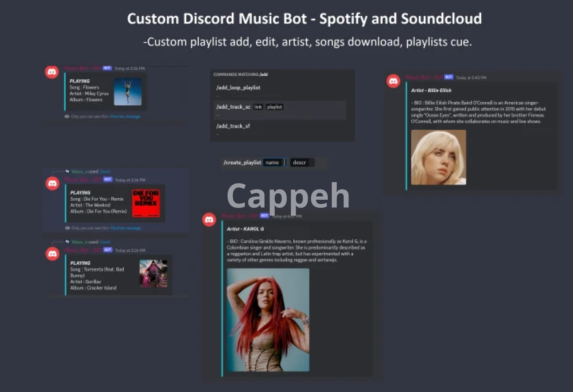This screenshot has width=573, height=392.
Task: Dismiss message under Die For You embed
Action: 126,228
